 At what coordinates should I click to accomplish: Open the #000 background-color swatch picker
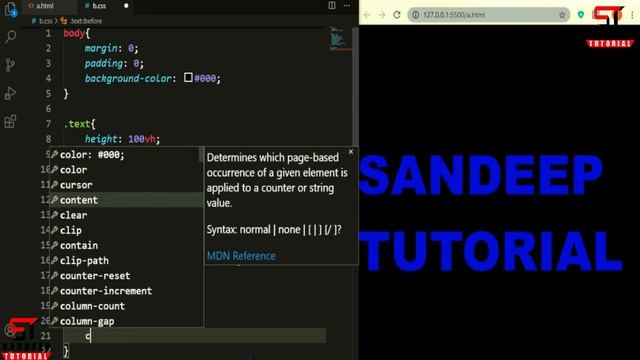[188, 77]
